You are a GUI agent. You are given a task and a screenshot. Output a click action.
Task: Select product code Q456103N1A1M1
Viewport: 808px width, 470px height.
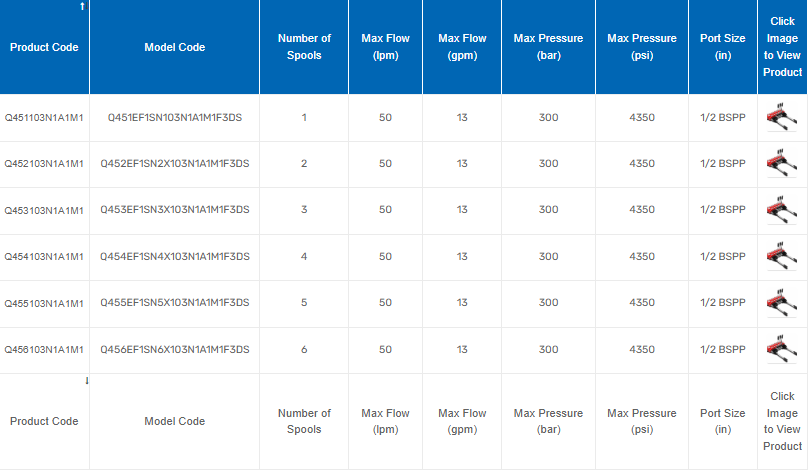coord(44,349)
